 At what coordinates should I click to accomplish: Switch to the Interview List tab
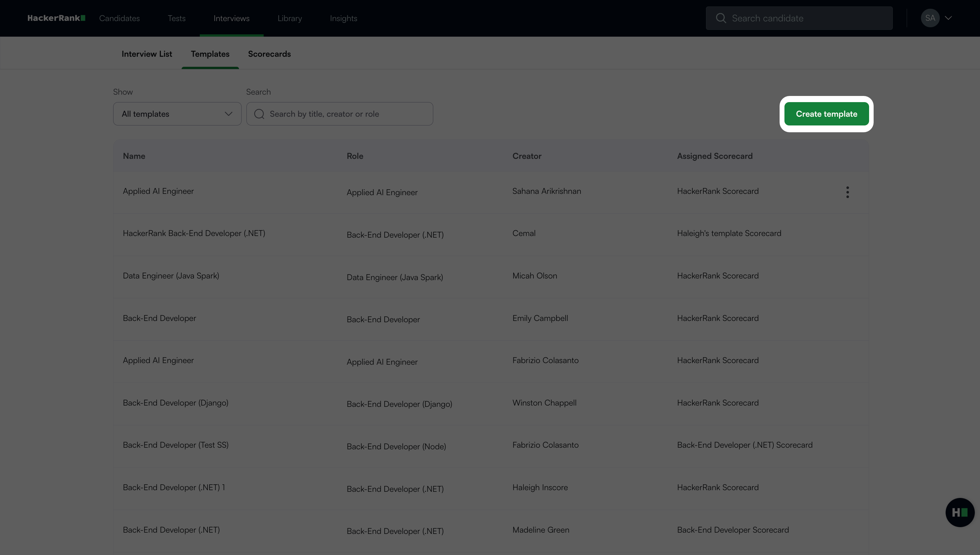coord(147,54)
